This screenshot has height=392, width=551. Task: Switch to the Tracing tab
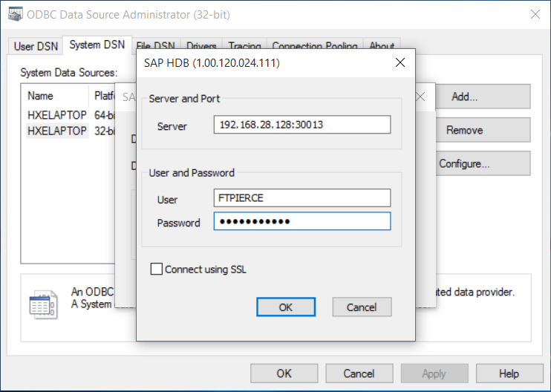coord(244,46)
